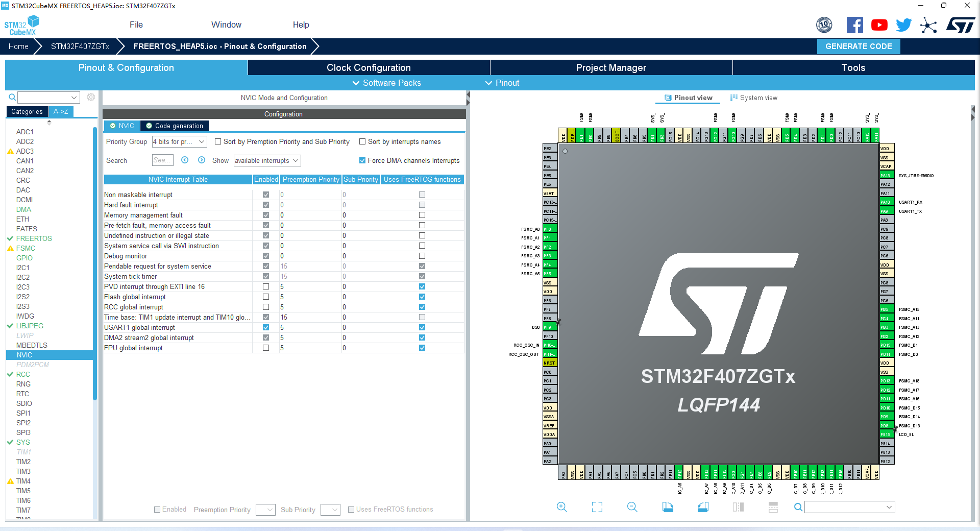Go to next search result arrow

click(x=202, y=160)
